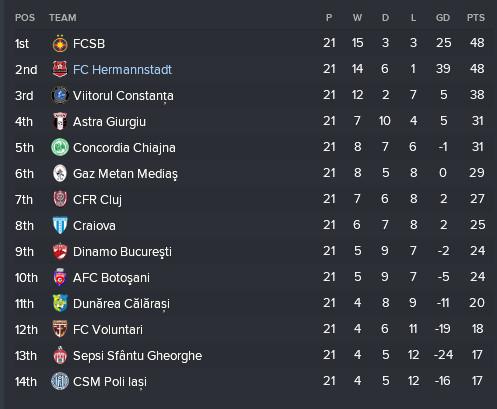Select the Sepsi Sfântu Gheorghe team name

click(x=137, y=356)
